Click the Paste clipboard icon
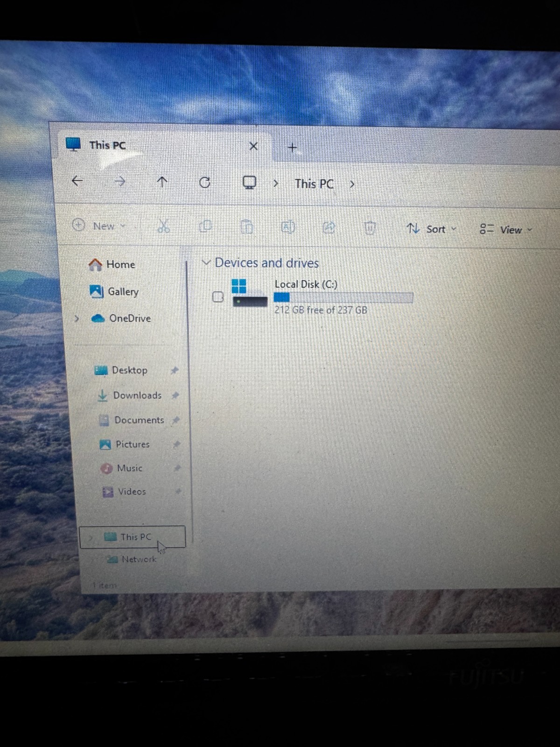 pos(246,227)
